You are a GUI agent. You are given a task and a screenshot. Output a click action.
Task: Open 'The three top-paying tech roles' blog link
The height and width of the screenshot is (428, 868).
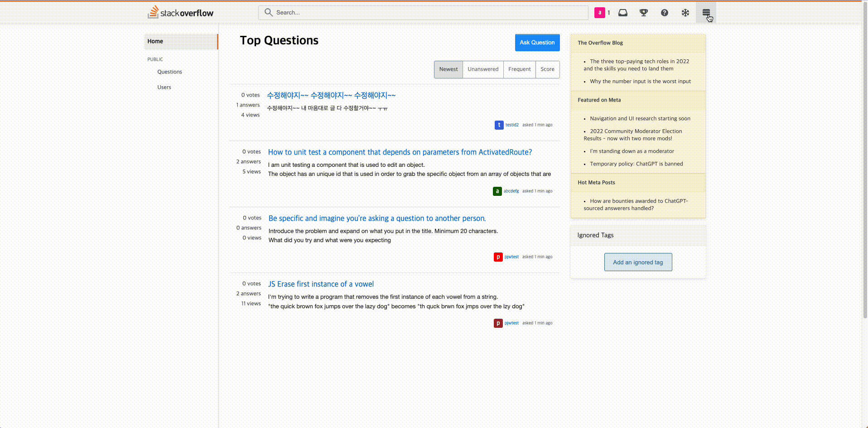click(637, 65)
